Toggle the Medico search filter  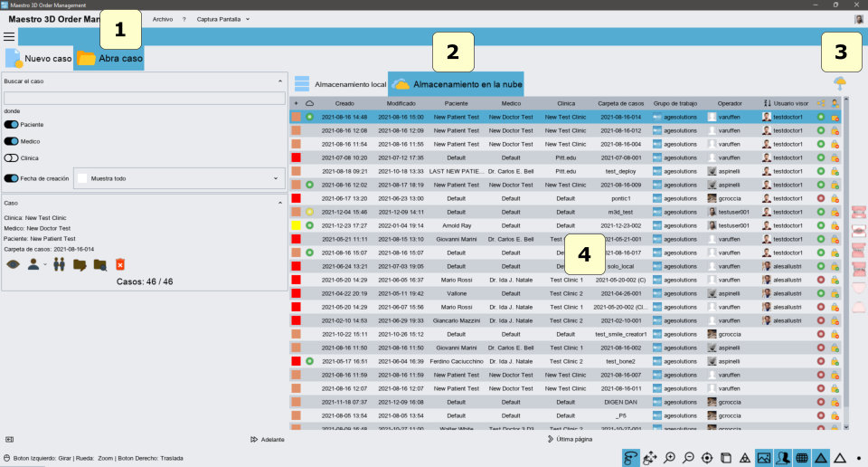[11, 141]
